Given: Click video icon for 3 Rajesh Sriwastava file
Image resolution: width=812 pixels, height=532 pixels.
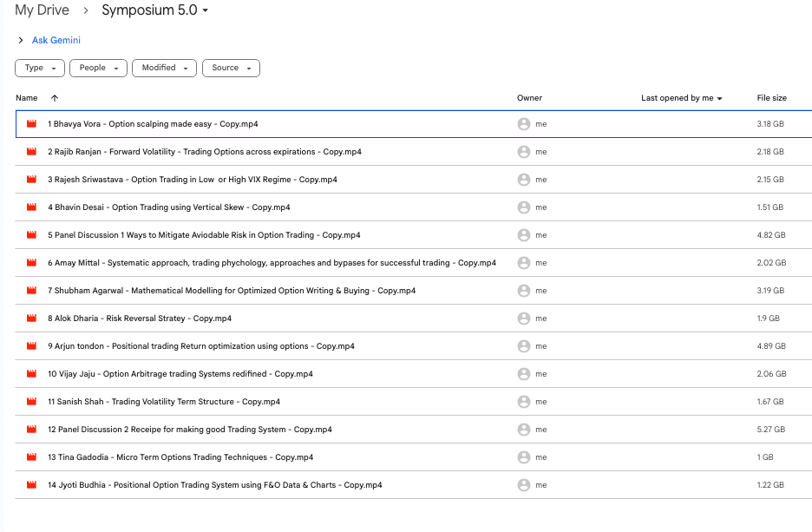Looking at the screenshot, I should click(31, 180).
